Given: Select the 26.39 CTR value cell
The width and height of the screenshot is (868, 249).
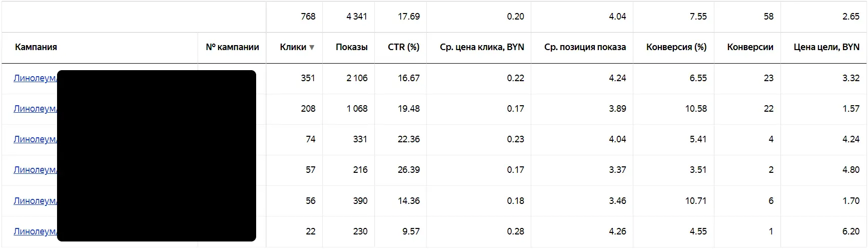Looking at the screenshot, I should 408,170.
